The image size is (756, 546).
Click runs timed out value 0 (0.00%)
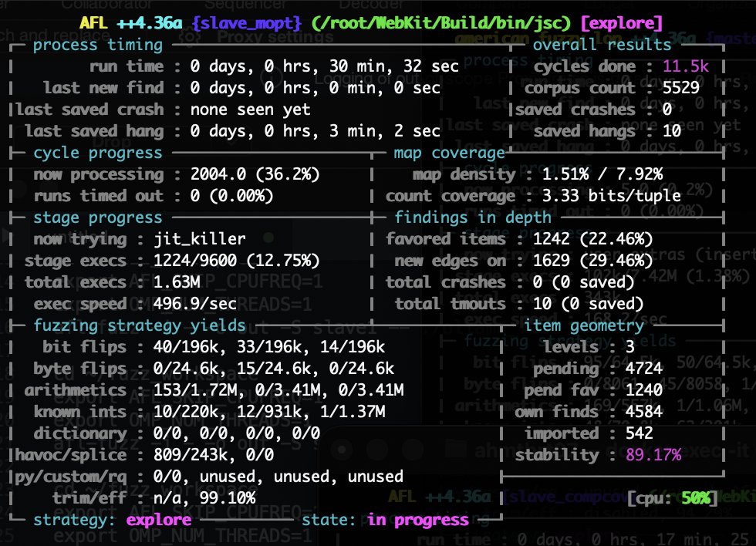231,196
